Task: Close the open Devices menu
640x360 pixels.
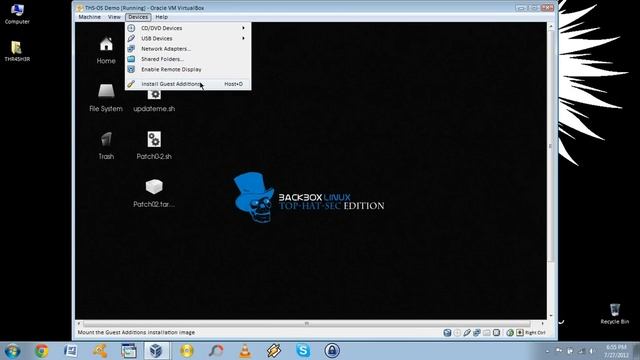Action: pyautogui.click(x=138, y=17)
